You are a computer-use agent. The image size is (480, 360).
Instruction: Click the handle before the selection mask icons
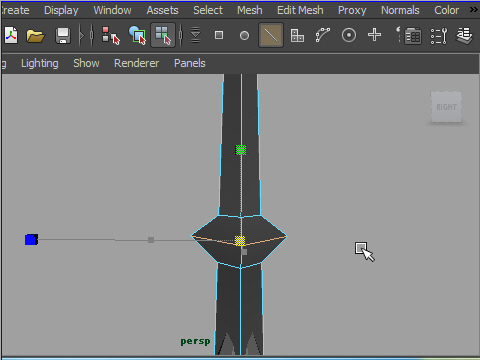(x=181, y=35)
